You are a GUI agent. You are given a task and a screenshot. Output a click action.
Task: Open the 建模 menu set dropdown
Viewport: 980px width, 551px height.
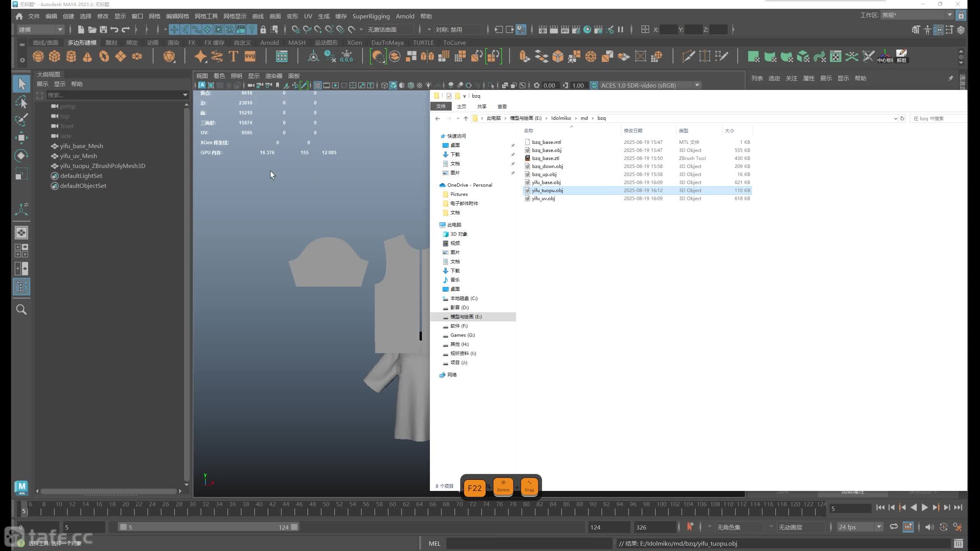tap(41, 29)
